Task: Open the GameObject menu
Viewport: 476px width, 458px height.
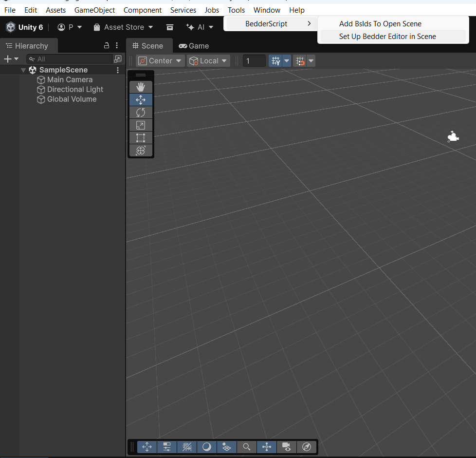Action: pos(94,10)
